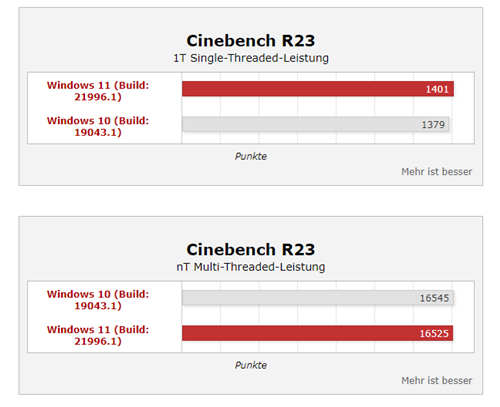
Task: Select the 1379 score value
Action: 433,125
